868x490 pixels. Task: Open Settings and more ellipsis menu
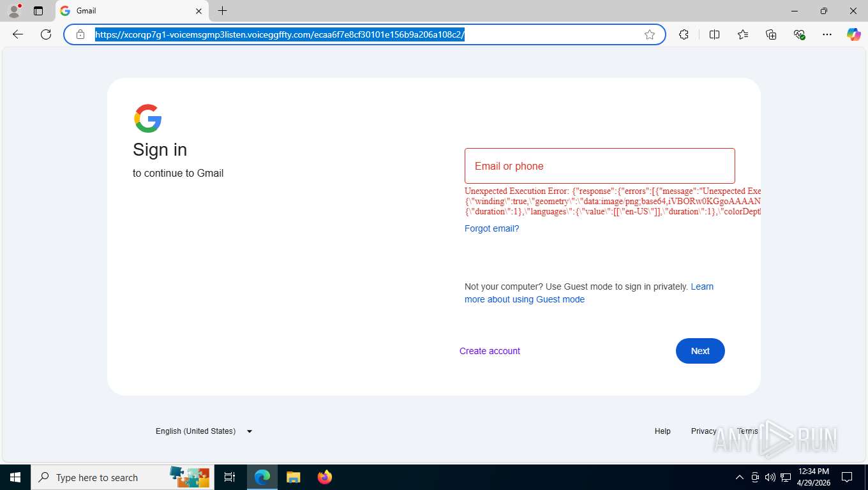tap(827, 34)
